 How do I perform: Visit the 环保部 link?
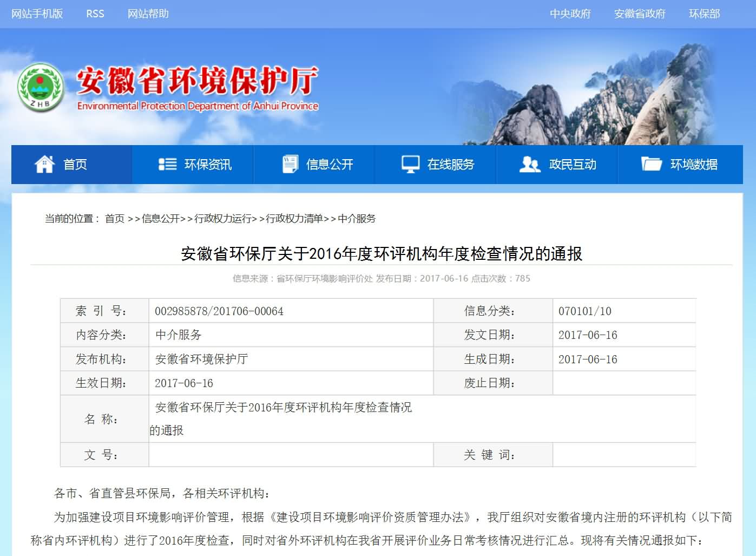(704, 14)
